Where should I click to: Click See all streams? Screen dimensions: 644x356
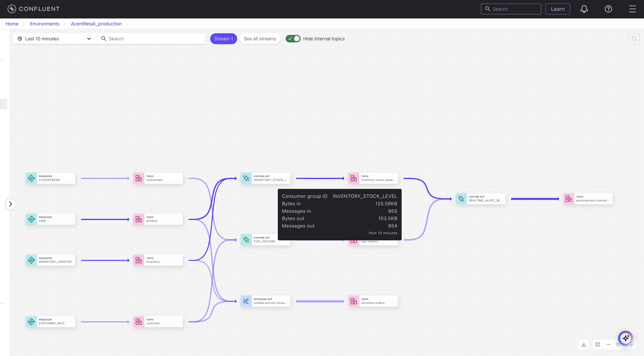(x=260, y=38)
